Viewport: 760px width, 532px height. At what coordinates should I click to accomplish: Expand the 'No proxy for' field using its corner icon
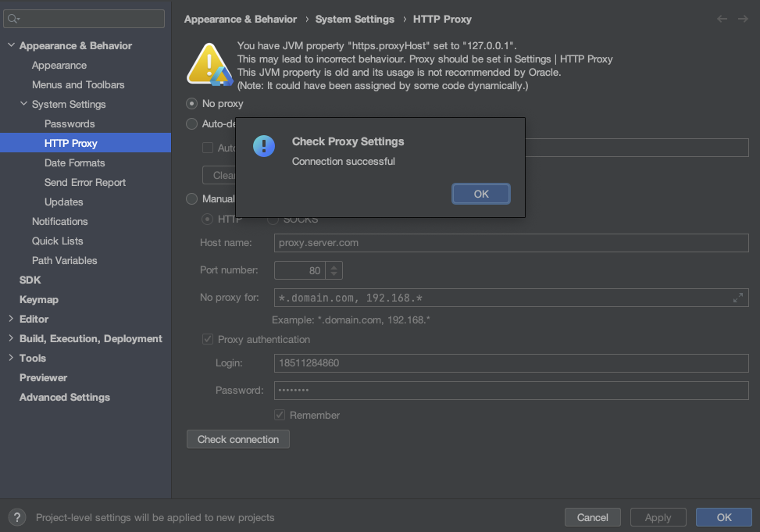tap(737, 297)
